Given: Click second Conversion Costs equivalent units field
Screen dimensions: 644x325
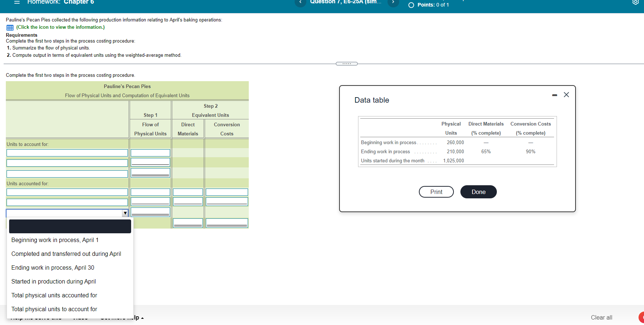Looking at the screenshot, I should [x=227, y=202].
